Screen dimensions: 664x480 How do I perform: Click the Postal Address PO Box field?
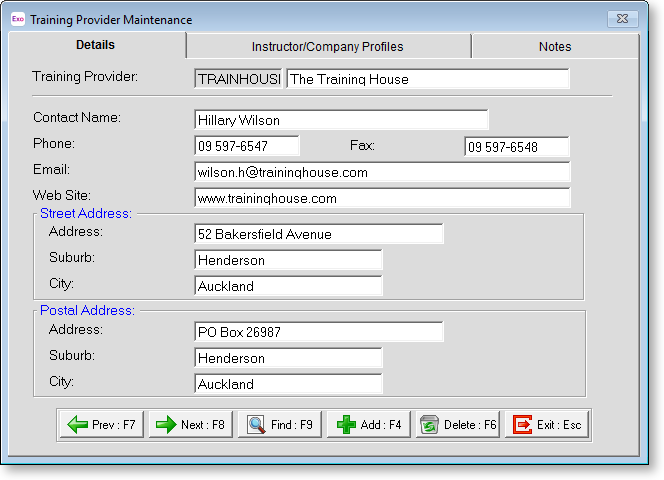tap(318, 332)
